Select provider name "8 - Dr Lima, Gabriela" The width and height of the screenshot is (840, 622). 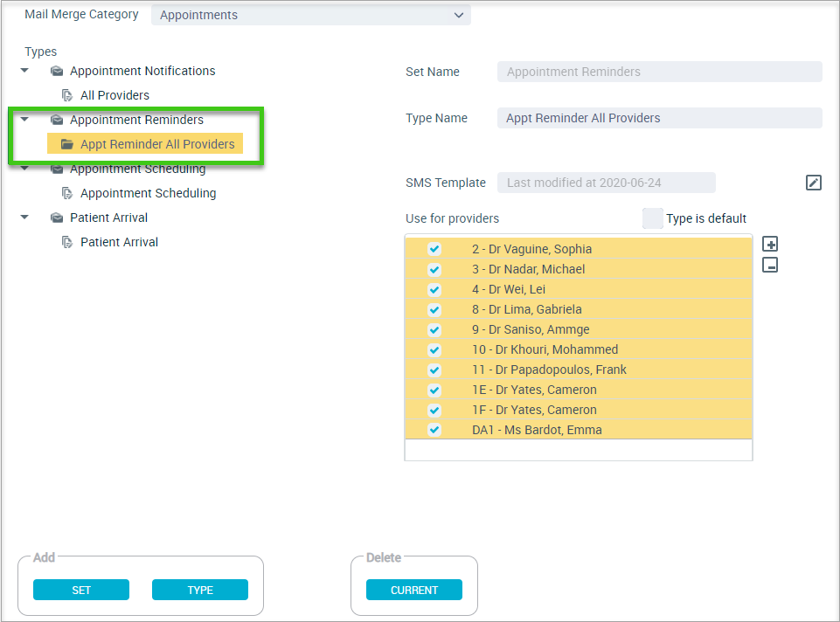pos(526,309)
